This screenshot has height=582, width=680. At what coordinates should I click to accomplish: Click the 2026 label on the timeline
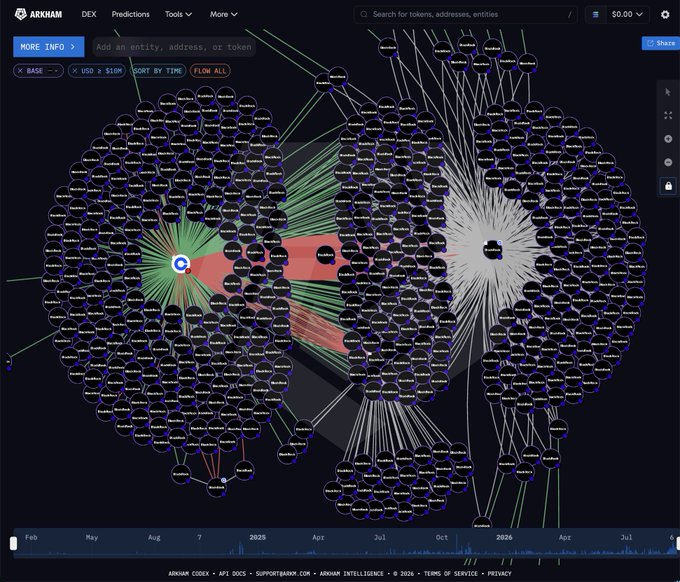pos(504,537)
